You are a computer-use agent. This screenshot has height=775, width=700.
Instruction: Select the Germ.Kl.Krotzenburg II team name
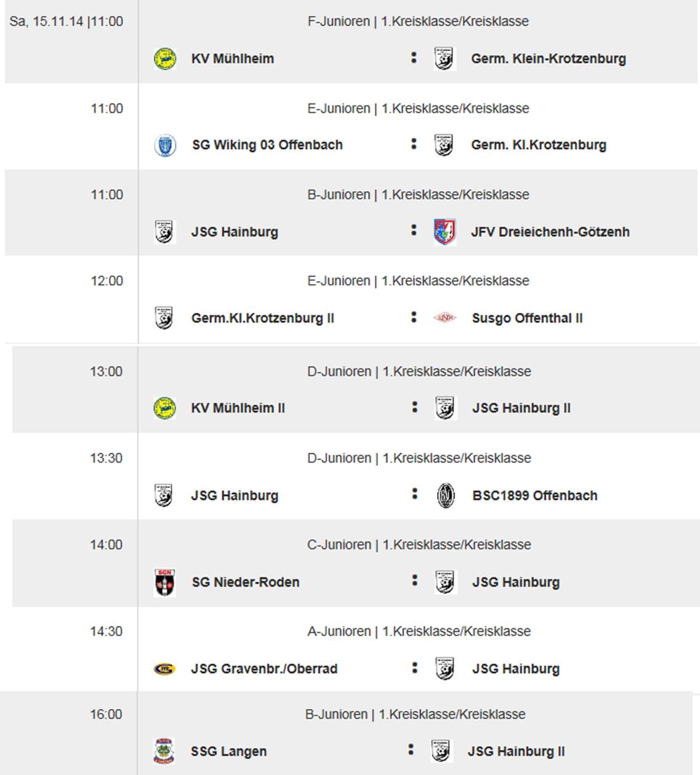[x=262, y=318]
